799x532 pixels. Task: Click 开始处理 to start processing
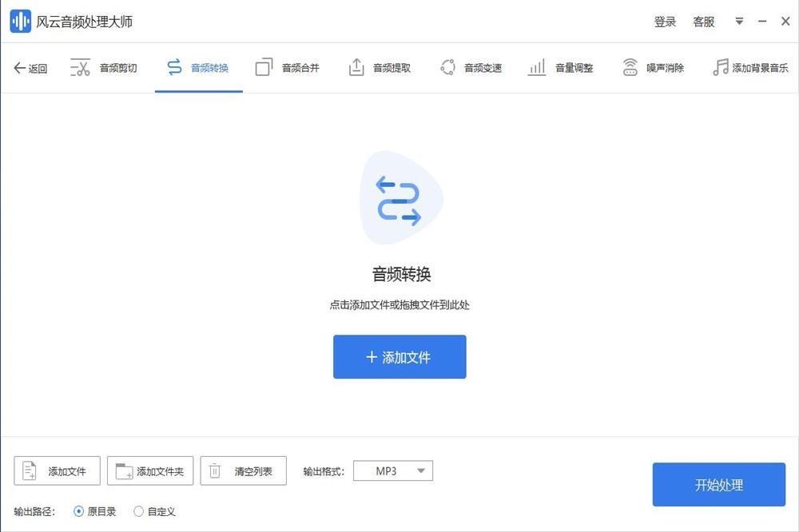click(718, 485)
